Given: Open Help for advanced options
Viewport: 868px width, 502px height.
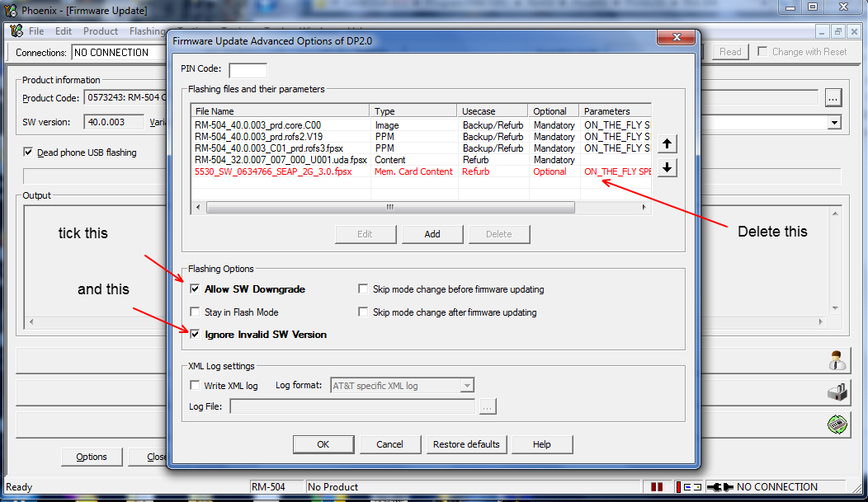Looking at the screenshot, I should click(542, 444).
